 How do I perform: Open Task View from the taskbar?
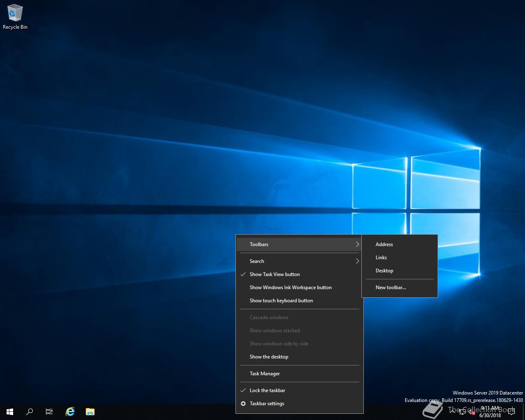pyautogui.click(x=49, y=411)
